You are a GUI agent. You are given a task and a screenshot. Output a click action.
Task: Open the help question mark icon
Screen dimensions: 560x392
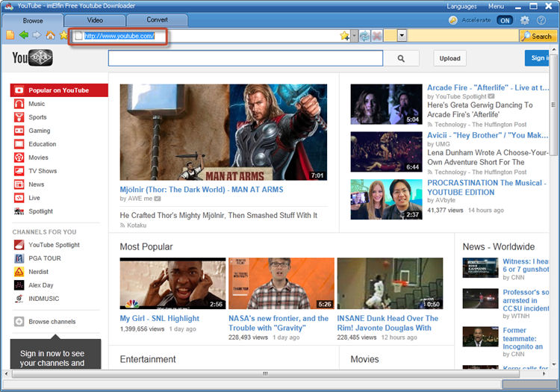[541, 20]
